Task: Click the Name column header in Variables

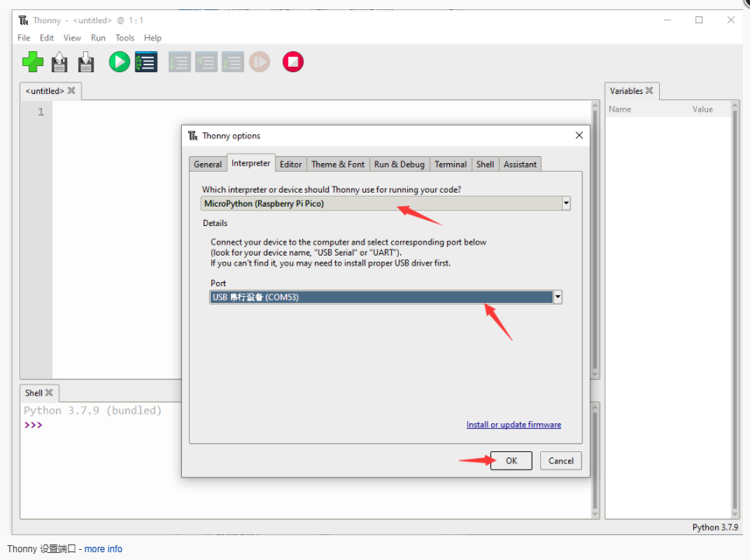Action: tap(620, 109)
